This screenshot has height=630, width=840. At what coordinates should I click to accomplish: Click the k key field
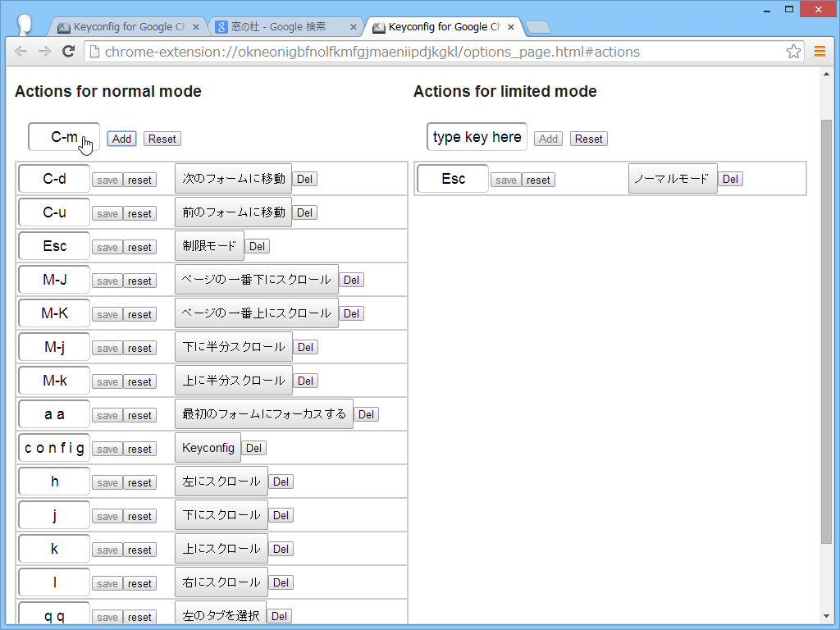point(54,549)
